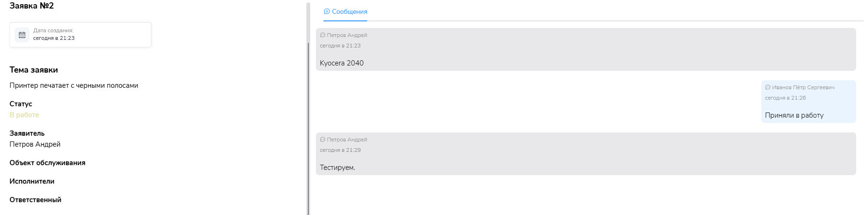Click the calendar icon in the creation date card
Image resolution: width=868 pixels, height=215 pixels.
click(22, 35)
